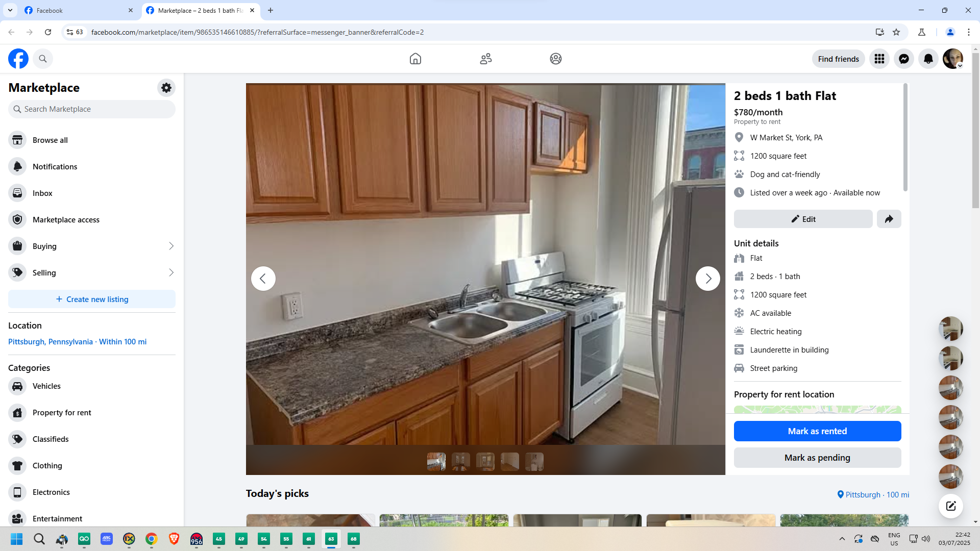Open the Facebook menu grid icon
The height and width of the screenshot is (551, 980).
[879, 59]
